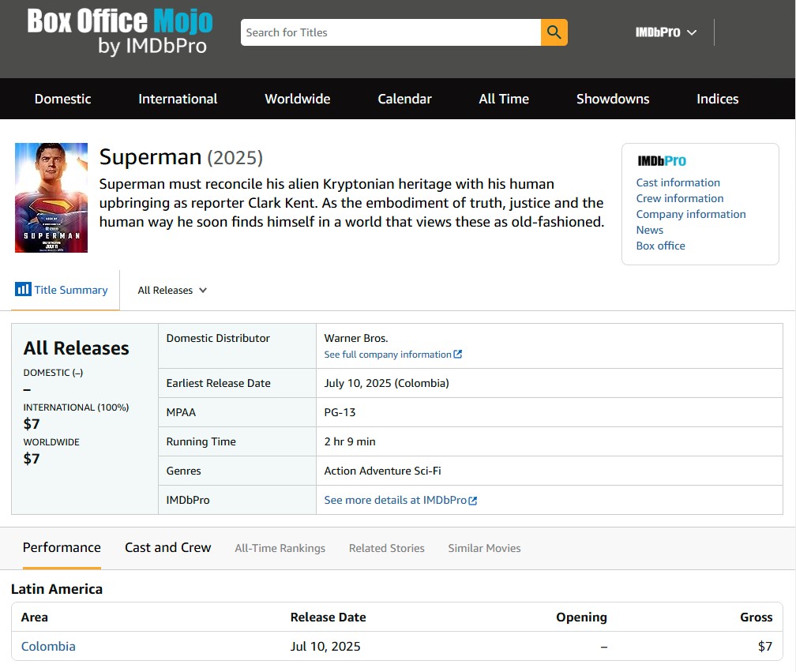This screenshot has height=672, width=796.
Task: Click the 2 hr 9 min running time
Action: click(350, 441)
